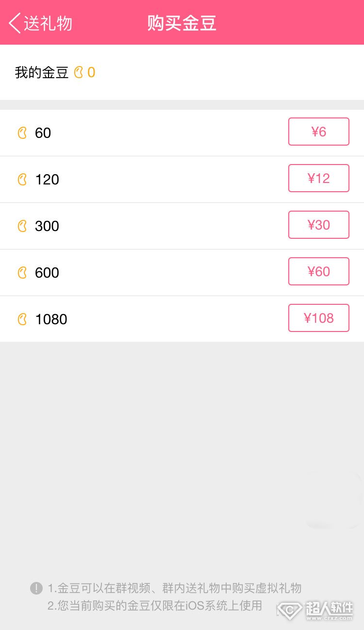Tap the ¥30 purchase button
This screenshot has width=364, height=630.
(319, 225)
